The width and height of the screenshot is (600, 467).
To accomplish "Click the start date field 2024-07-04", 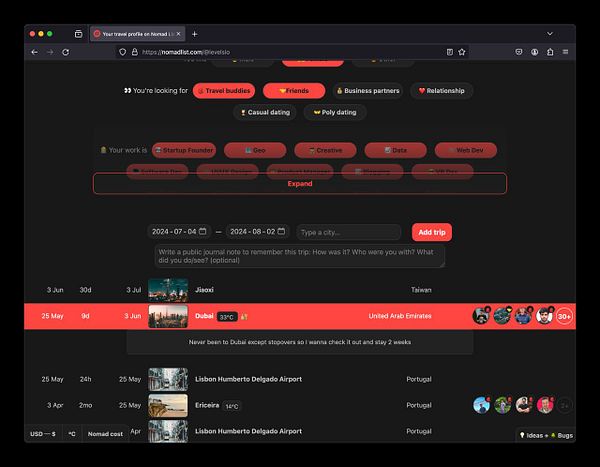I will pyautogui.click(x=179, y=232).
